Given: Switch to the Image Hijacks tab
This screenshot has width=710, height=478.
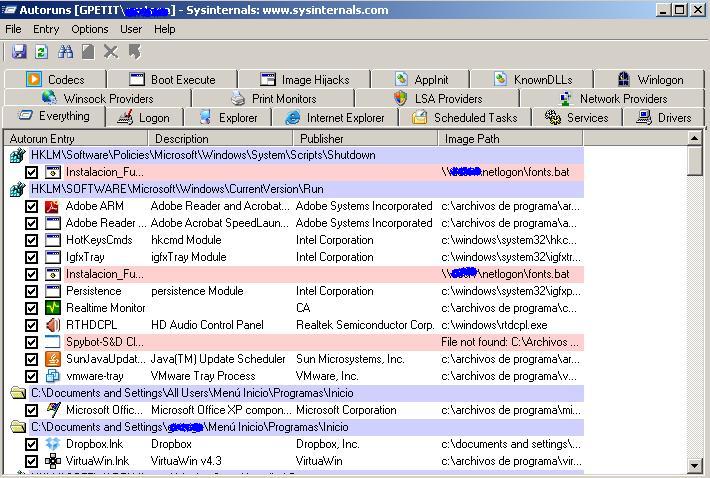Looking at the screenshot, I should point(304,79).
